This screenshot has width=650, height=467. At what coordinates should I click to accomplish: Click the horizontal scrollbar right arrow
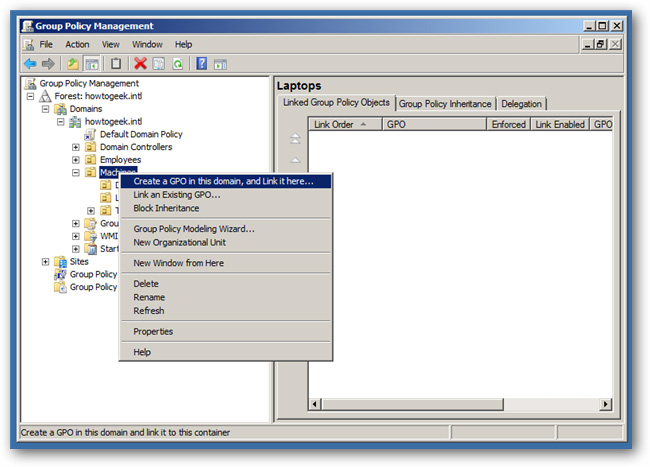(x=605, y=404)
